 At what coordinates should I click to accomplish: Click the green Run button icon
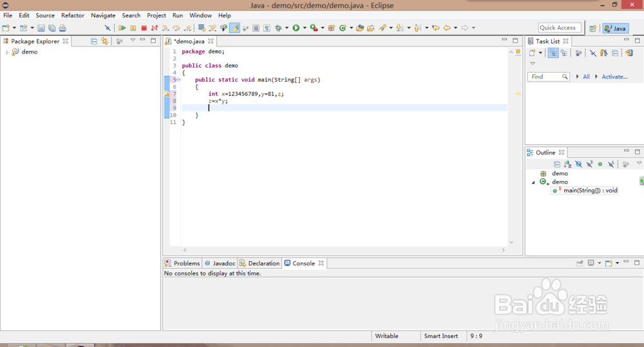[296, 28]
